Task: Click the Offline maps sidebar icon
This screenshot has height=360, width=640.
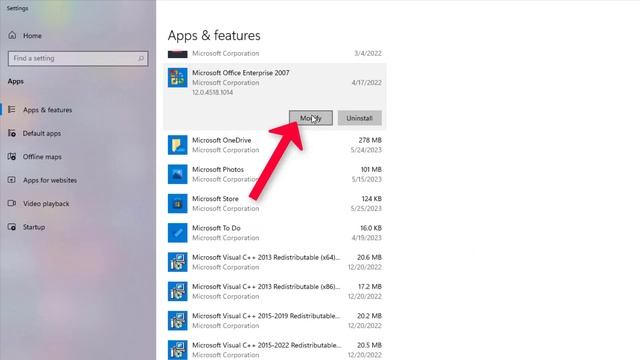Action: pos(12,156)
